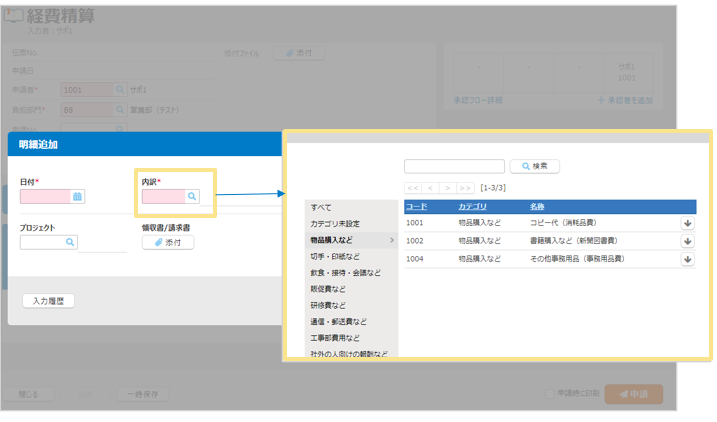Sort the list by 名称 column

(x=537, y=206)
